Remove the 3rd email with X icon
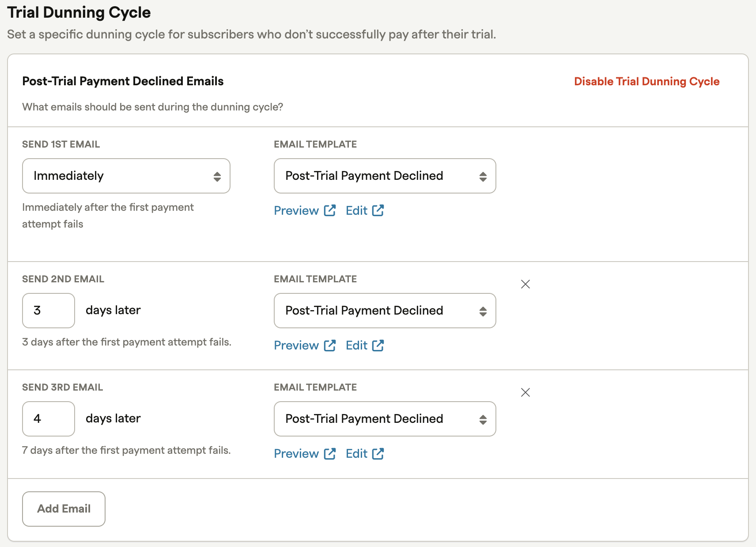Viewport: 756px width, 547px height. point(525,392)
